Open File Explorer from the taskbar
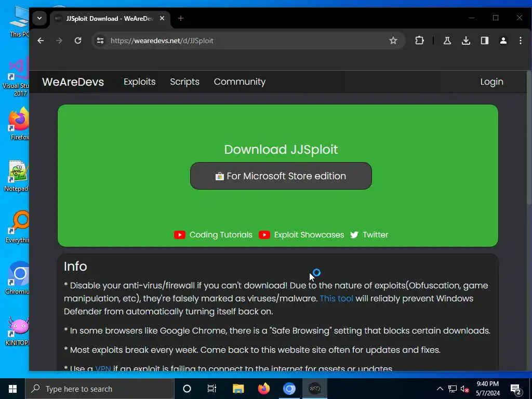Screen dimensions: 532x399 (238, 389)
